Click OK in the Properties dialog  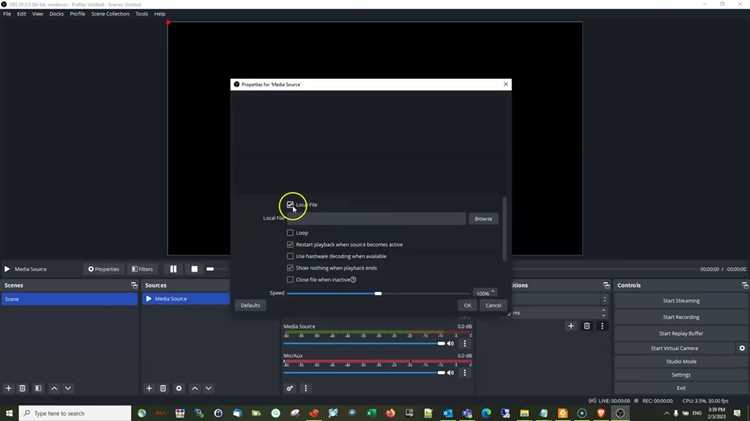pos(467,305)
